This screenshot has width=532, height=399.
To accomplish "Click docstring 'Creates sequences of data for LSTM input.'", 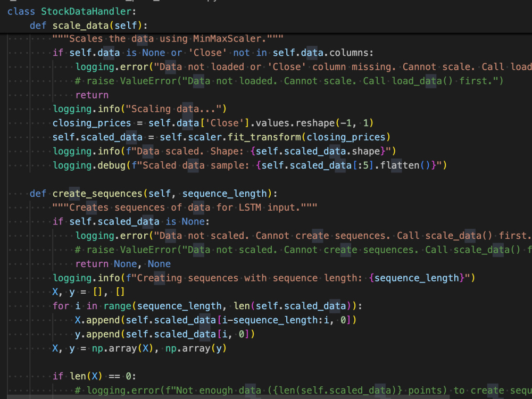I will [x=185, y=207].
